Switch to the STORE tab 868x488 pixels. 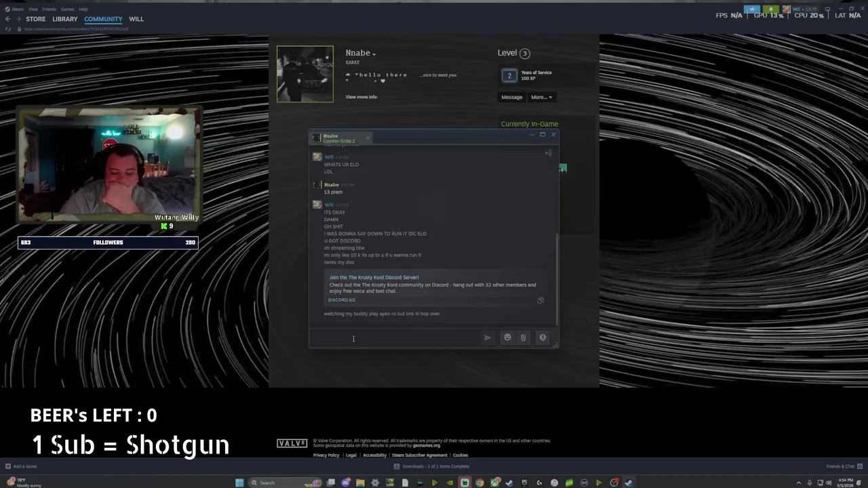36,19
